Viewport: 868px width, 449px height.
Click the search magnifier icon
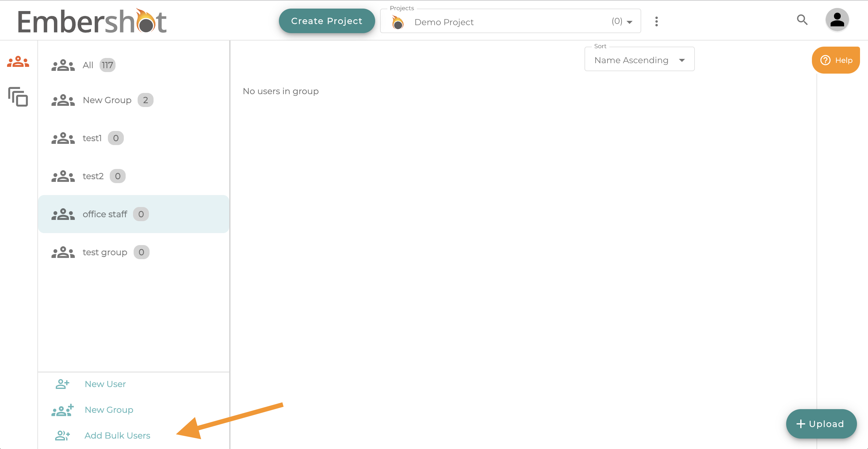pos(802,20)
